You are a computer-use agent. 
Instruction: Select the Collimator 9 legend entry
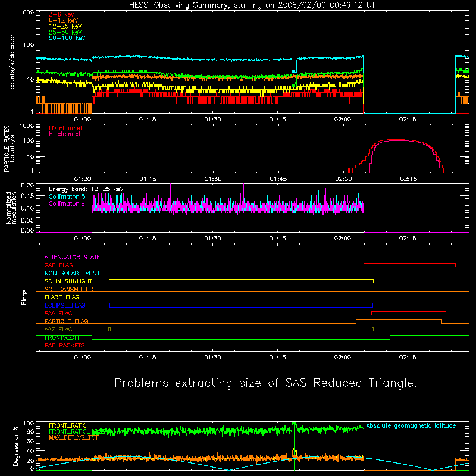(67, 203)
